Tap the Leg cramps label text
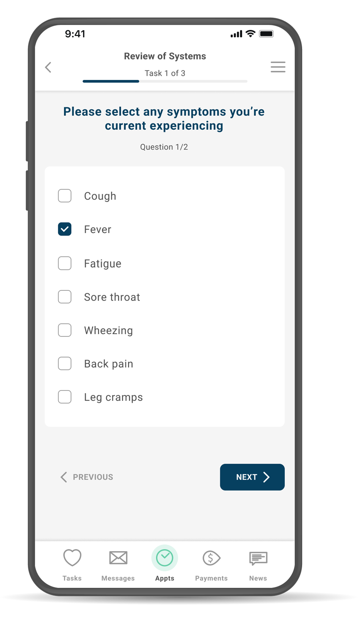The image size is (364, 627). tap(113, 397)
